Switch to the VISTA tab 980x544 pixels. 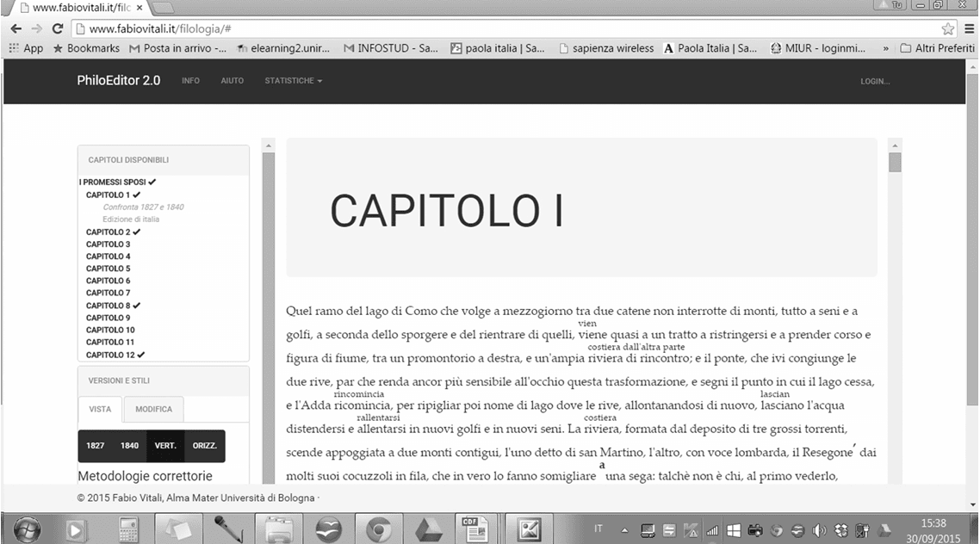[100, 409]
